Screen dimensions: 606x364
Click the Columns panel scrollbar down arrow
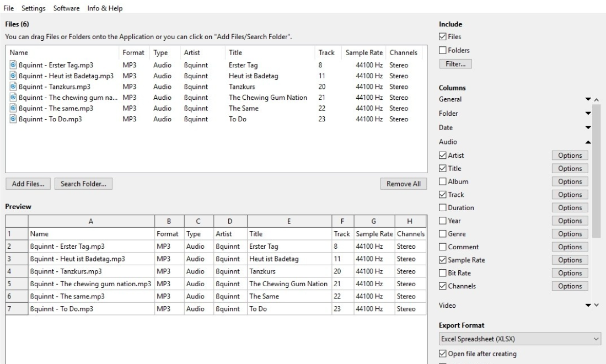coord(596,305)
